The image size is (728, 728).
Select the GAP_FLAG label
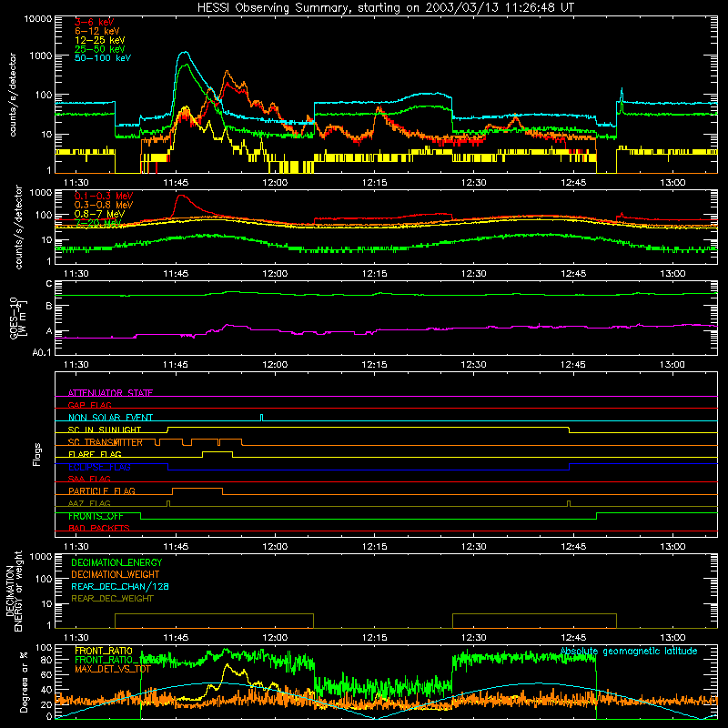point(89,405)
